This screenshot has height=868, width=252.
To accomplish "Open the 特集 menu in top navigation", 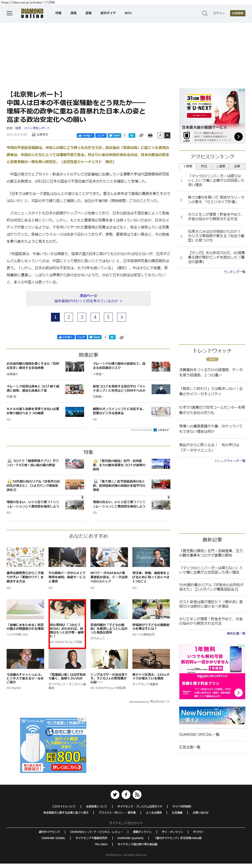I will pos(58,13).
